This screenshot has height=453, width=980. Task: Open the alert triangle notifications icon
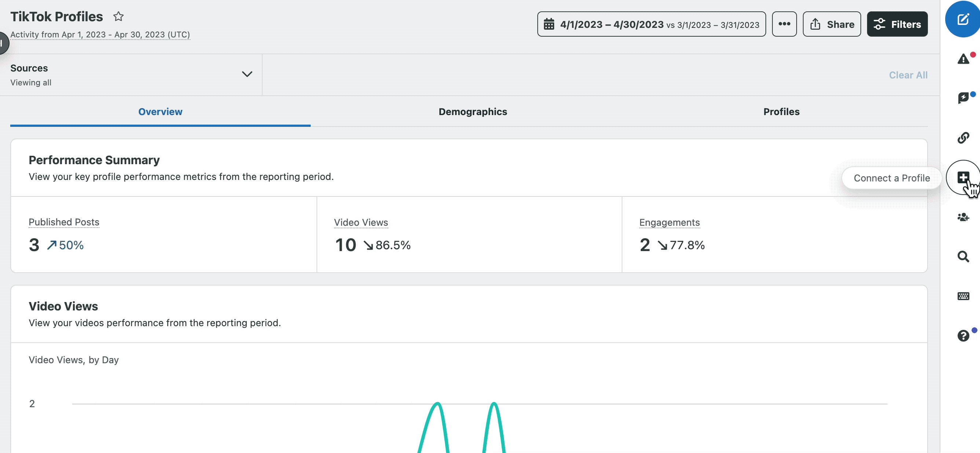[x=963, y=59]
